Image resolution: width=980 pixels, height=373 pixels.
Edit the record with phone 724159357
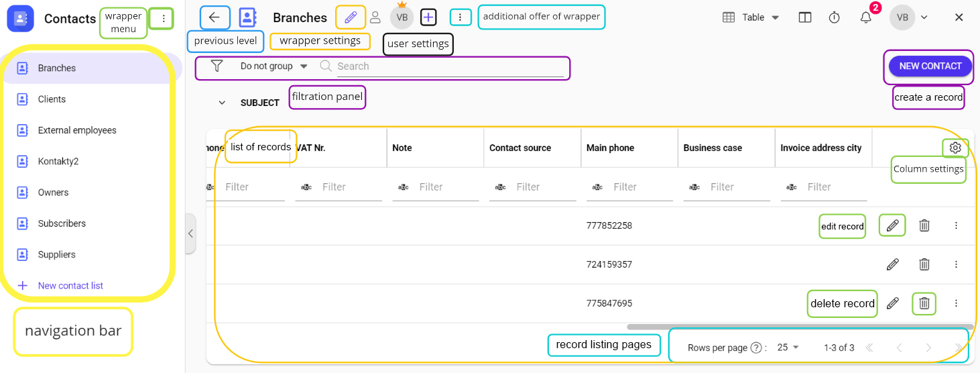click(x=892, y=264)
